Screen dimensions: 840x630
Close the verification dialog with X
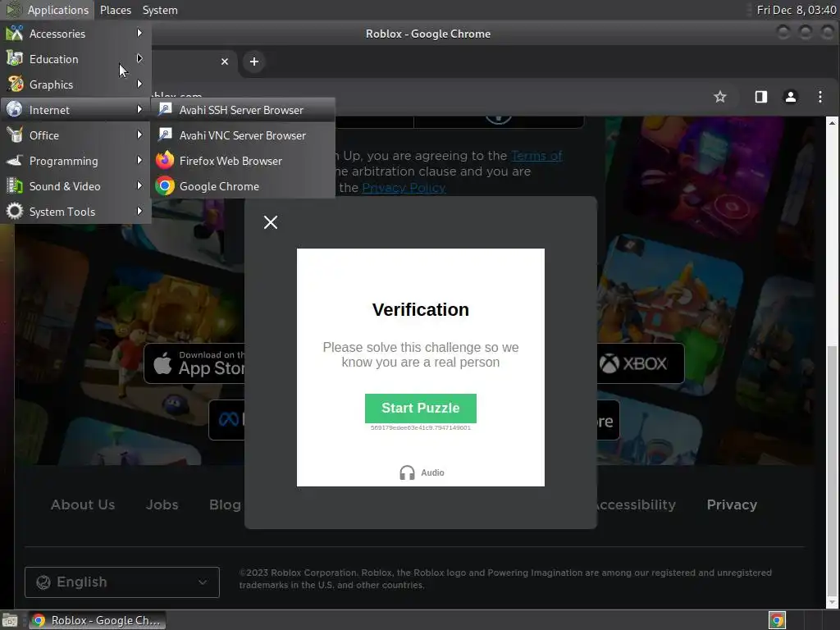[x=271, y=222]
